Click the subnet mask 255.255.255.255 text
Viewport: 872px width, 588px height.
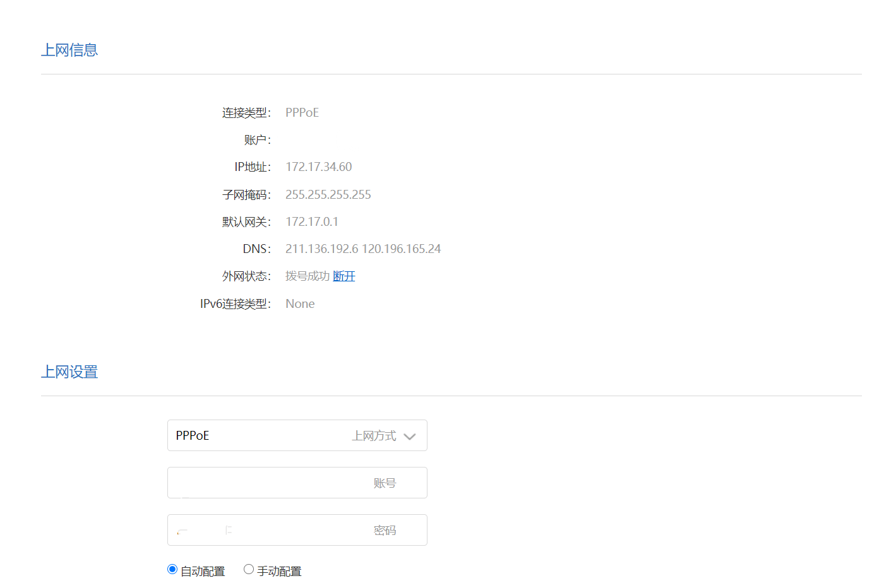click(x=328, y=194)
